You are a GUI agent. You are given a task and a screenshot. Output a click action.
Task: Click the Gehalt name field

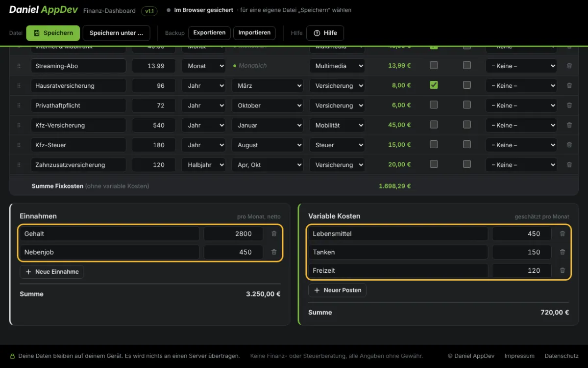(x=109, y=234)
